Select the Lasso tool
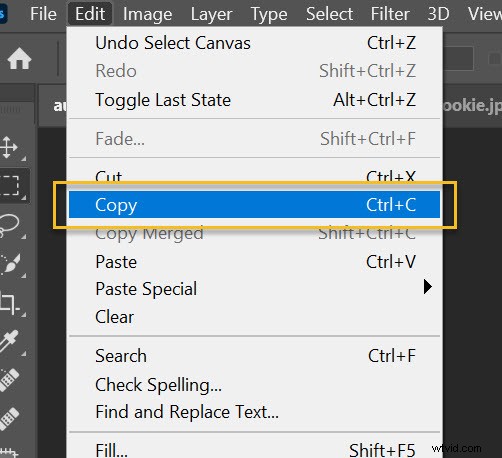 10,225
